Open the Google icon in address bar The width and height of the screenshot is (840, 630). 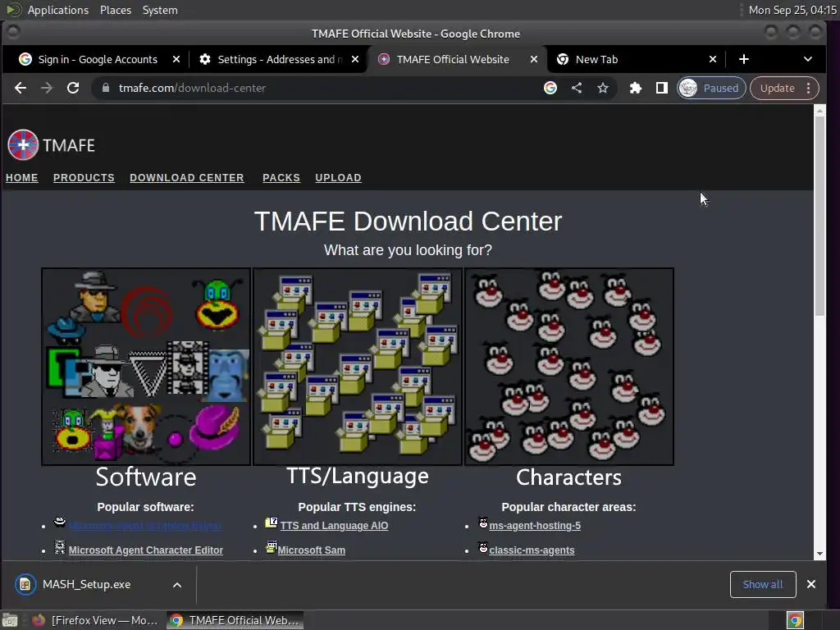[x=550, y=88]
